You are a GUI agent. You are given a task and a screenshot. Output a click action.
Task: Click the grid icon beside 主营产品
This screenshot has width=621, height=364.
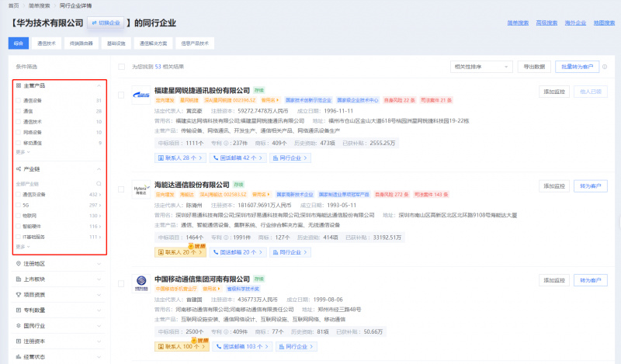[19, 85]
